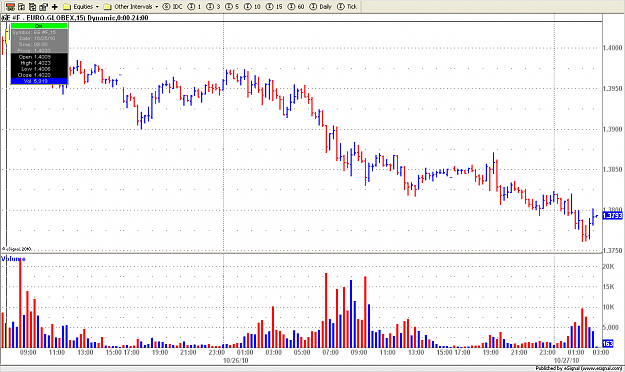Switch to the Tick interval
The height and width of the screenshot is (372, 625).
(x=347, y=7)
